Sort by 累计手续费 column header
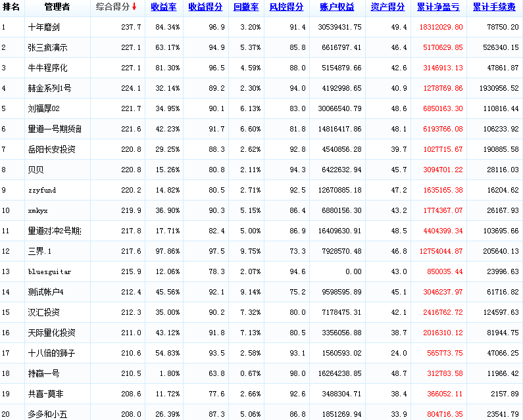Image resolution: width=523 pixels, height=420 pixels. [494, 7]
